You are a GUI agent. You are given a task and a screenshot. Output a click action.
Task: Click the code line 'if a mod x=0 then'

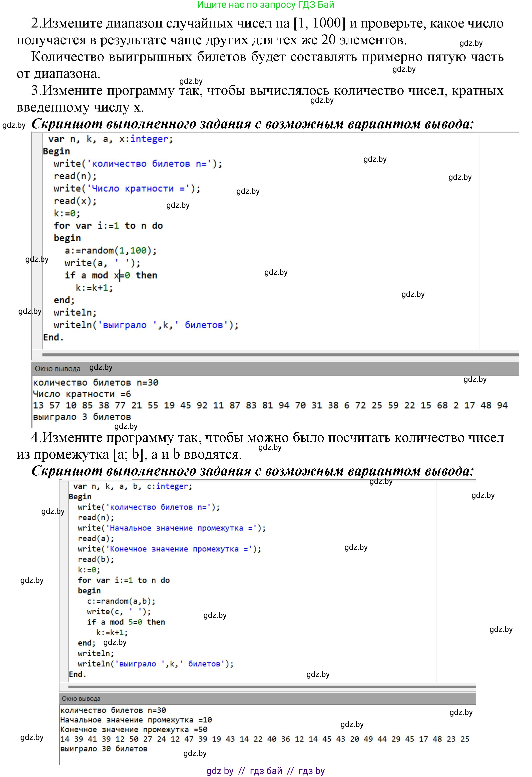coord(111,276)
